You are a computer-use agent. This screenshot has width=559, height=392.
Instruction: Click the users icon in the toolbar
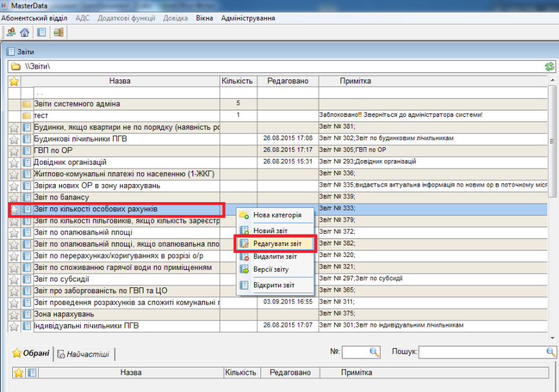pos(11,32)
